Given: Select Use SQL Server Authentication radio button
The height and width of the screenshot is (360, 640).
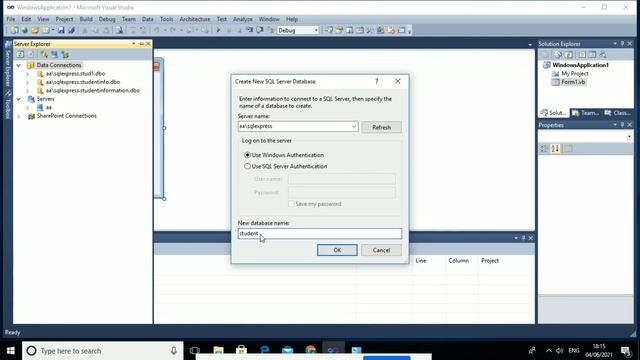Looking at the screenshot, I should point(247,166).
